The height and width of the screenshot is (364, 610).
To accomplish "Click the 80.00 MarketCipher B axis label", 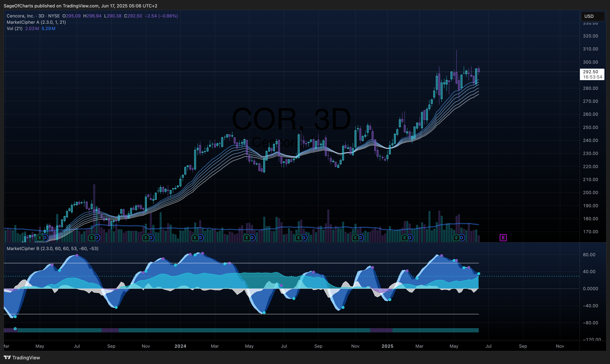I will [589, 255].
